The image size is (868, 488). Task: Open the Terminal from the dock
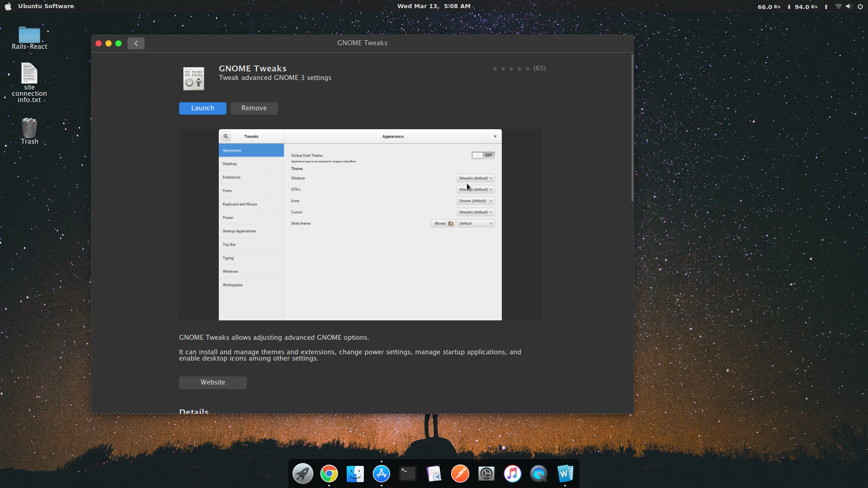click(408, 474)
